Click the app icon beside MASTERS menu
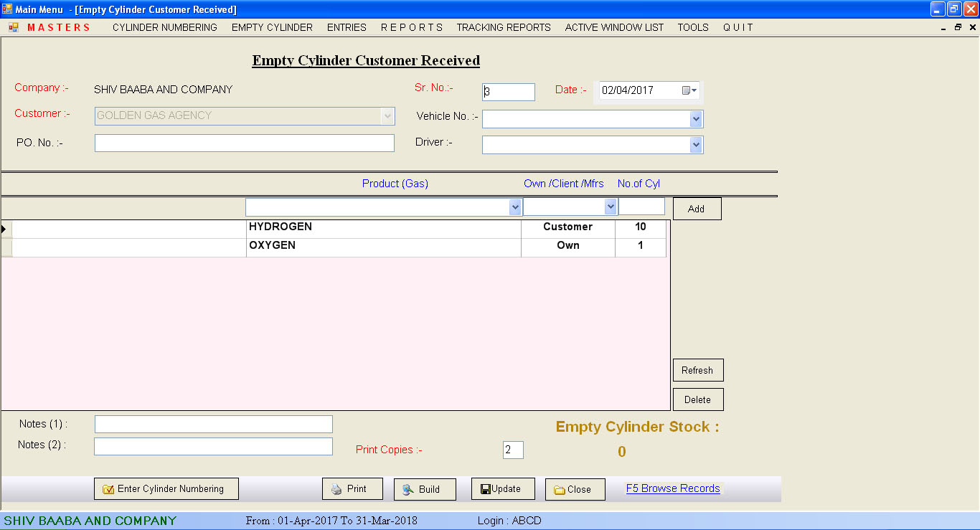Image resolution: width=980 pixels, height=530 pixels. [x=14, y=27]
